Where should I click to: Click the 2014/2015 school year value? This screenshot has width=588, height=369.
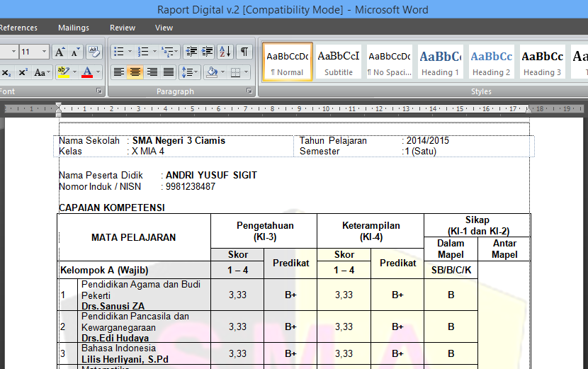click(x=427, y=141)
